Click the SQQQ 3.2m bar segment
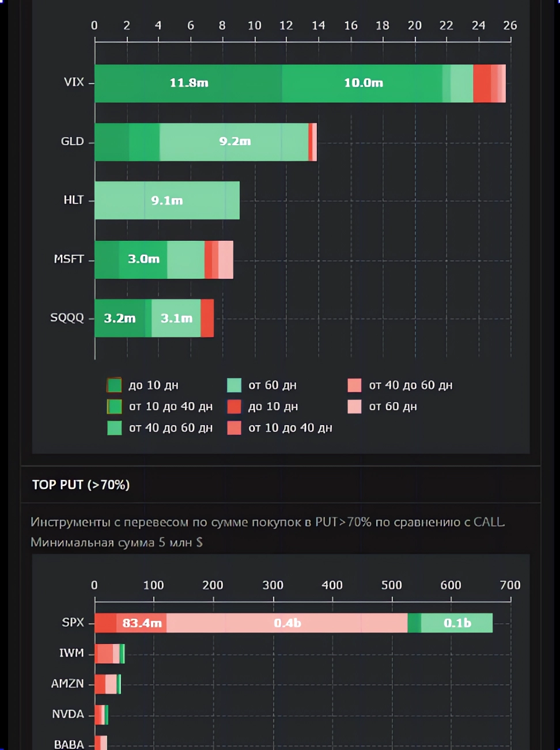560x750 pixels. click(119, 319)
